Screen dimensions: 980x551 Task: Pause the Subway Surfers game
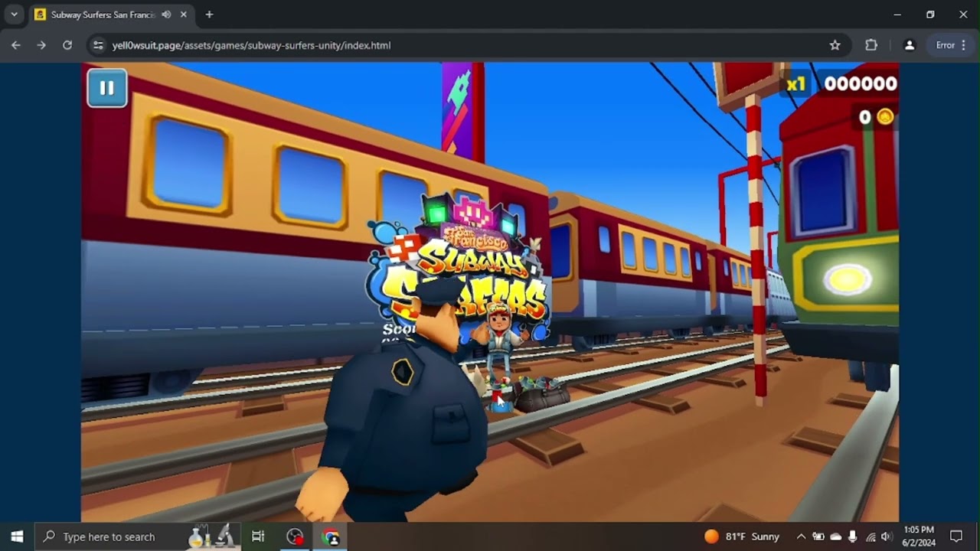tap(107, 88)
